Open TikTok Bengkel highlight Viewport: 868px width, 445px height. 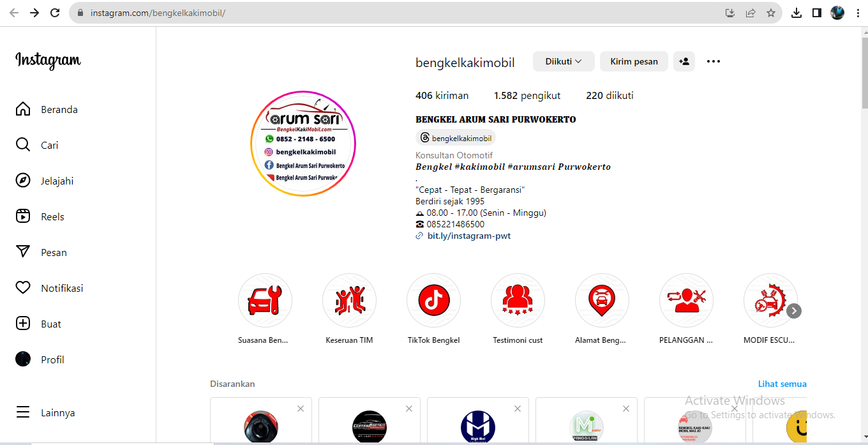click(x=433, y=301)
